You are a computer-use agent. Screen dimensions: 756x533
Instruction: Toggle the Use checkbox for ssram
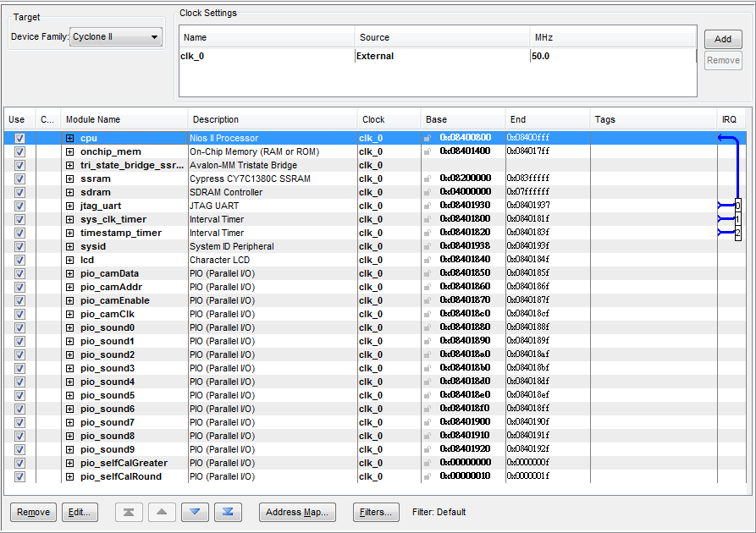point(19,179)
